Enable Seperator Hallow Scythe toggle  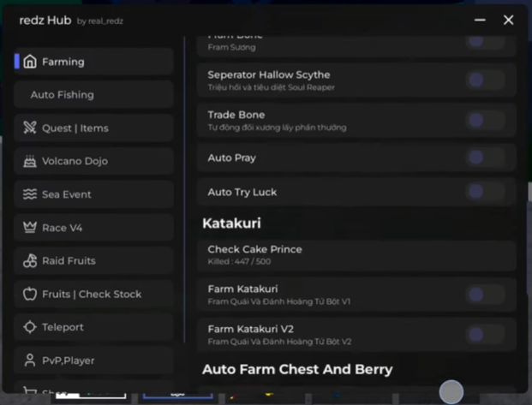(x=485, y=80)
